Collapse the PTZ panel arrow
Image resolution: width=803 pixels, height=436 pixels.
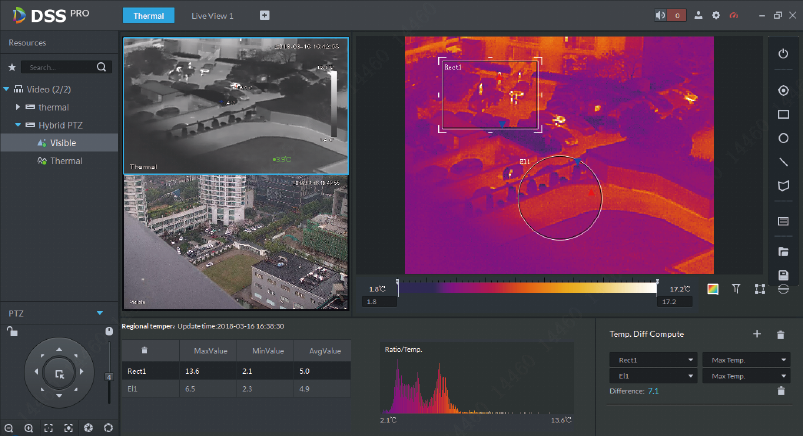click(x=100, y=313)
